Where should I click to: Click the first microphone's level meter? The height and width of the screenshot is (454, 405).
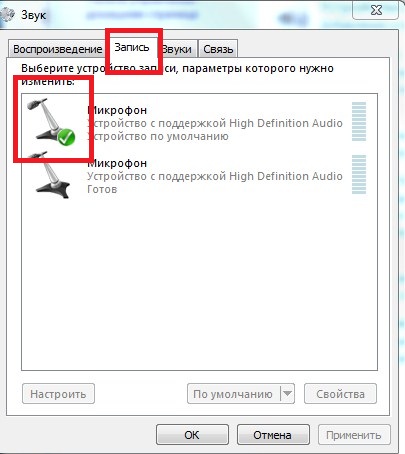point(359,122)
